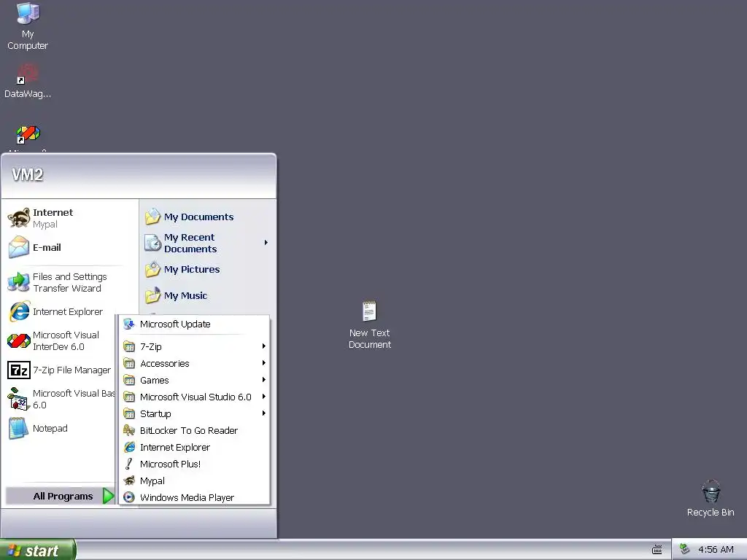This screenshot has width=747, height=560.
Task: Open the Games program folder entry
Action: [x=194, y=380]
